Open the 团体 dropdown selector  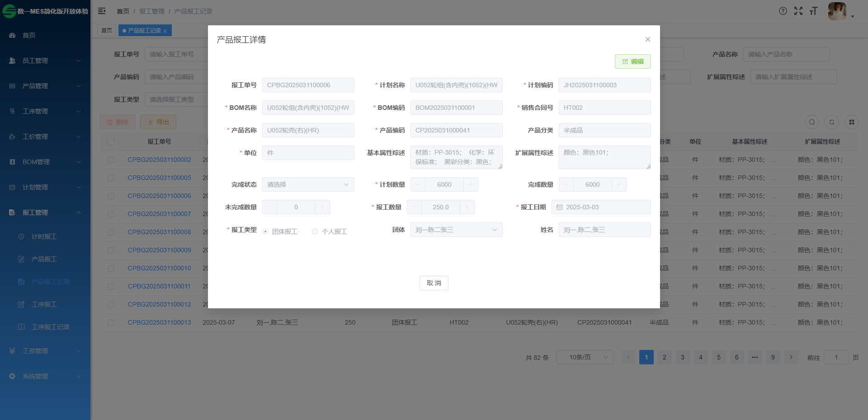coord(456,230)
